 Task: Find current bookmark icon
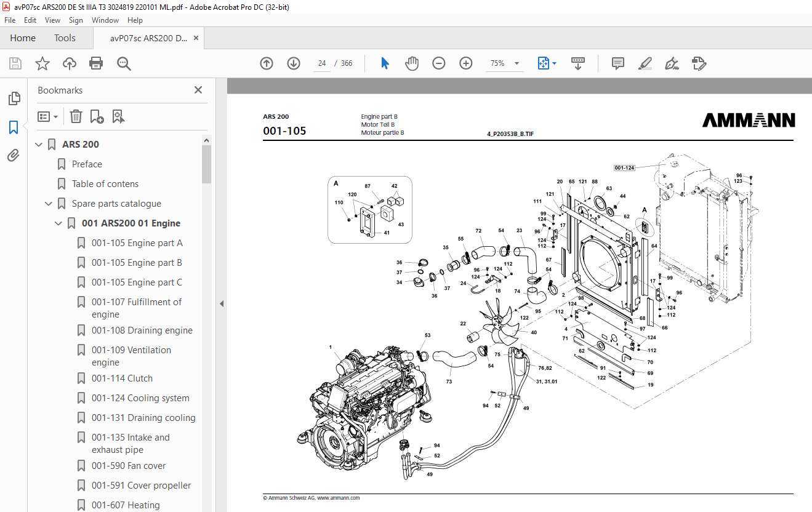(x=118, y=116)
